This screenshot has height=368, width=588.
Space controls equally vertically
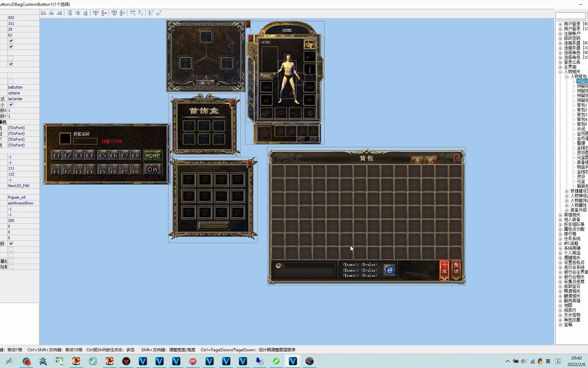(x=104, y=13)
